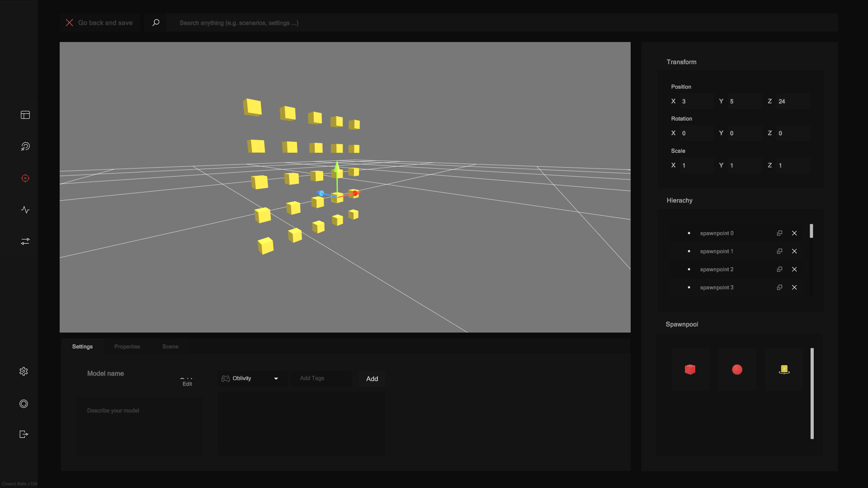Open the Oblivity game dropdown
868x488 pixels.
[x=251, y=379]
